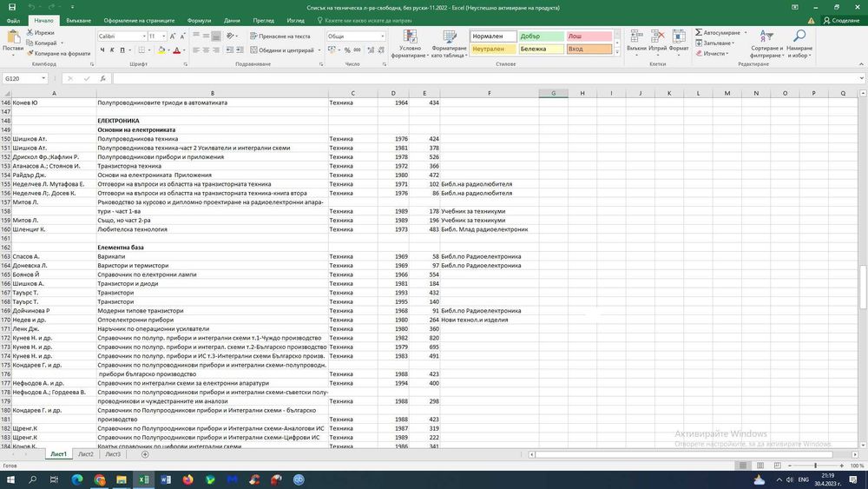Click the Save icon in title bar
The image size is (868, 489).
pyautogui.click(x=11, y=7)
